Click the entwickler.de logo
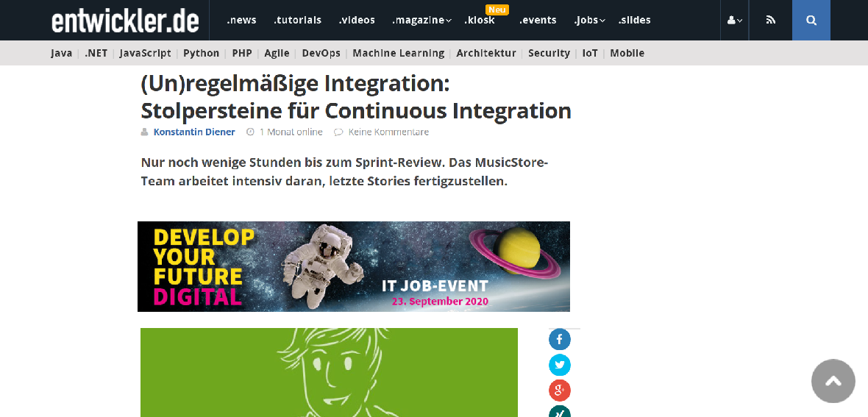This screenshot has height=417, width=868. tap(126, 21)
